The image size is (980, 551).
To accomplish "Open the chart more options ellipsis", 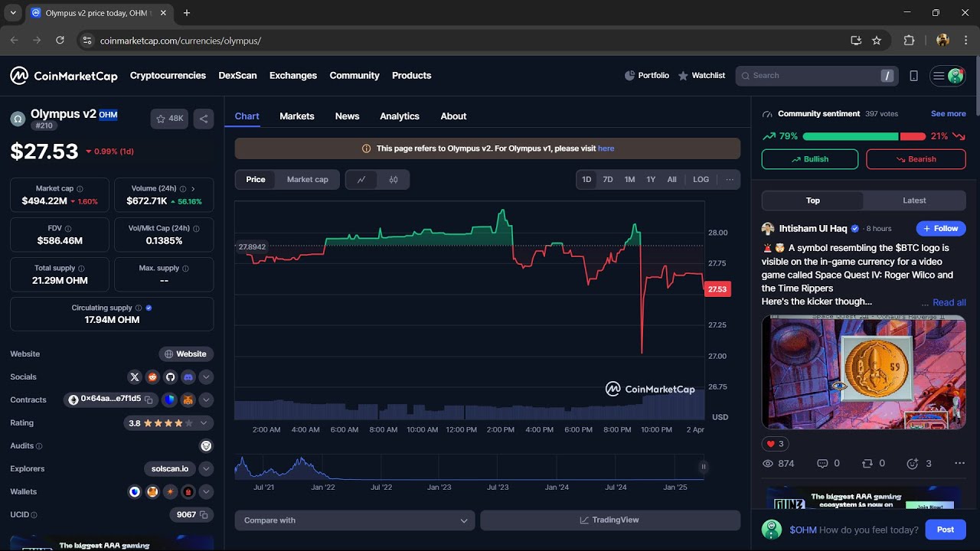I will click(730, 180).
